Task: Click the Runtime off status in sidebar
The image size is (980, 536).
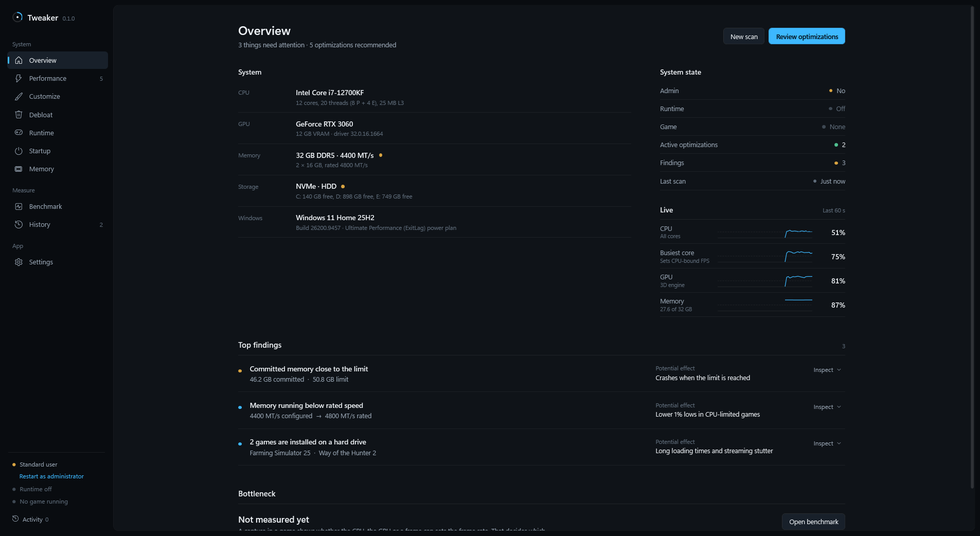Action: click(x=35, y=489)
